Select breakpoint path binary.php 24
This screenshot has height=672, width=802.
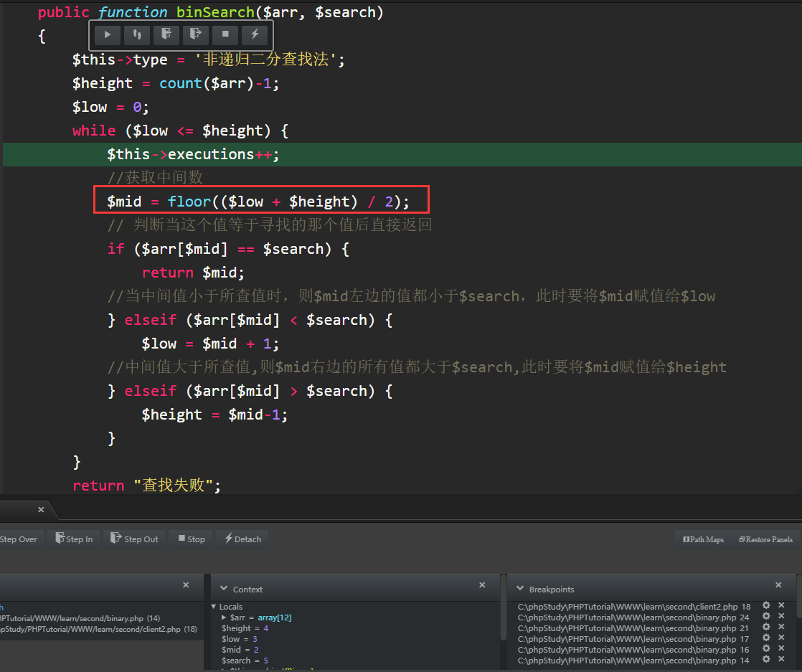(x=633, y=617)
